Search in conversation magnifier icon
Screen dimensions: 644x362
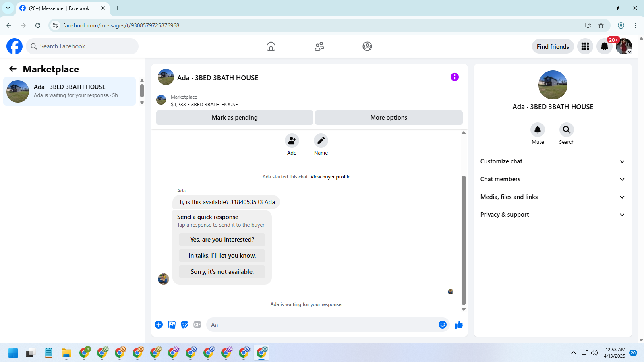[567, 130]
